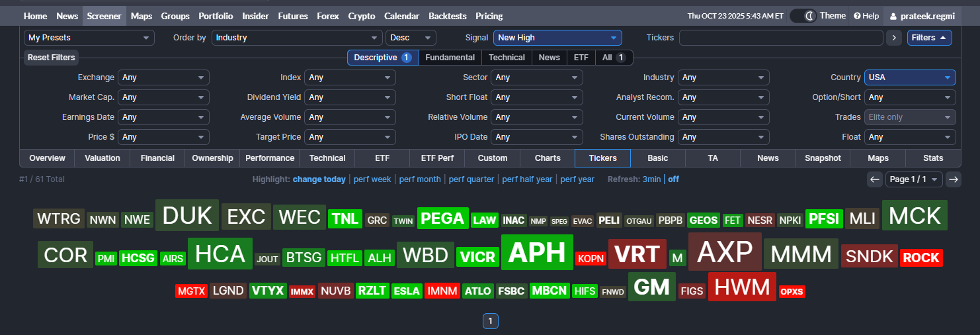The width and height of the screenshot is (980, 335).
Task: Open Order by Industry dropdown
Action: (297, 38)
